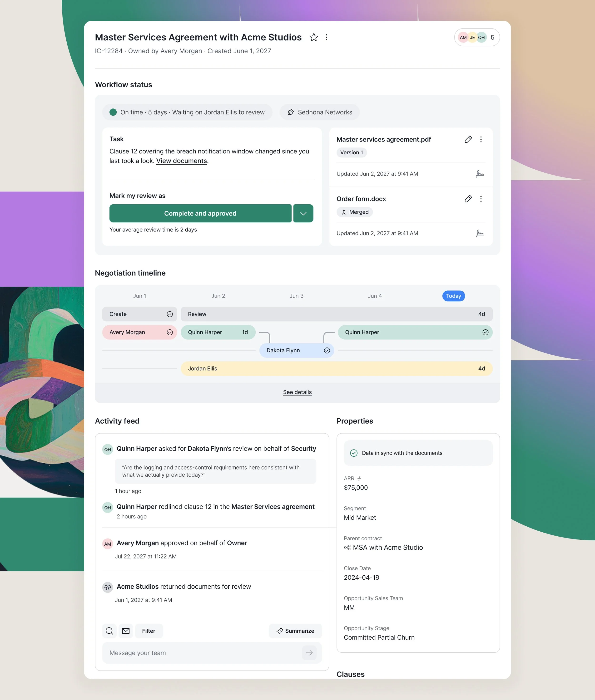The height and width of the screenshot is (700, 595).
Task: Click Acme Studios returned documents entry
Action: tap(184, 587)
